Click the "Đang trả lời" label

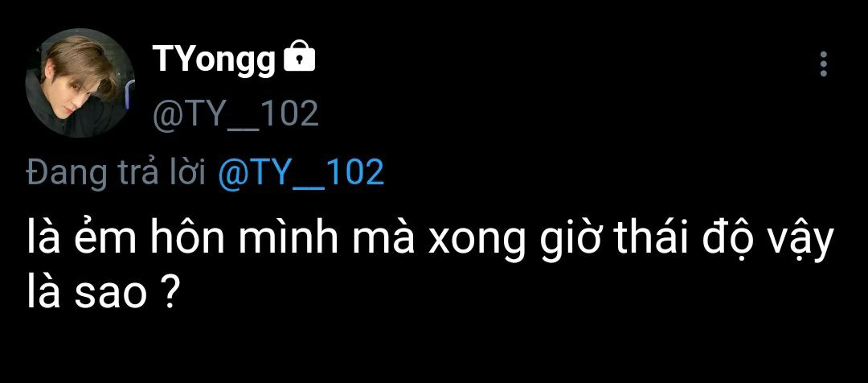pyautogui.click(x=117, y=172)
